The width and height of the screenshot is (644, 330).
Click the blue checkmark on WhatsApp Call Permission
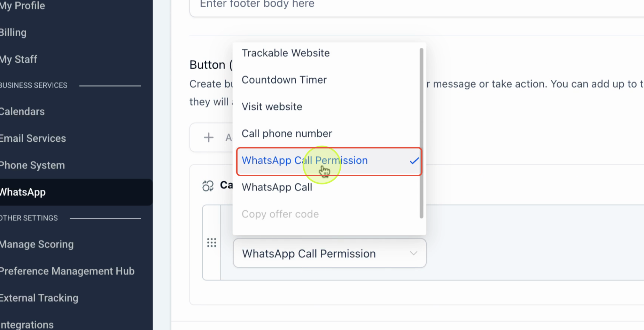click(414, 161)
